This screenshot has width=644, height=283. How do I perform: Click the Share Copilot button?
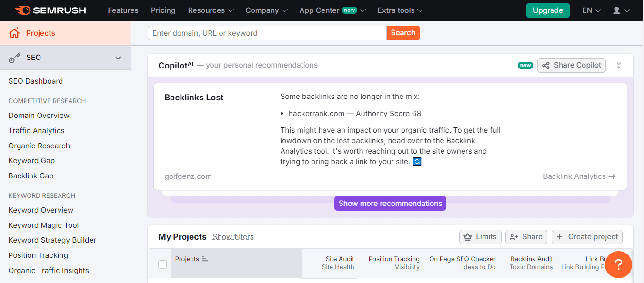(x=571, y=65)
